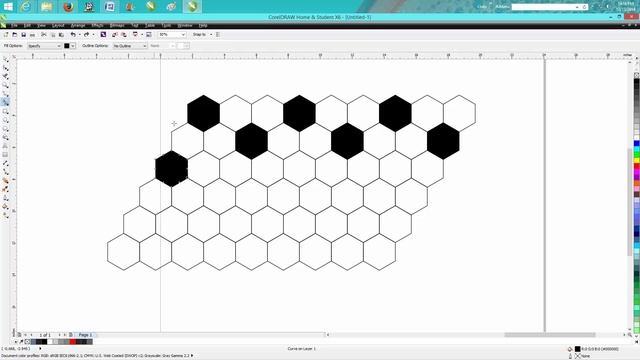This screenshot has width=640, height=360.
Task: Open the application launcher dropdown arrow
Action: pyautogui.click(x=142, y=35)
